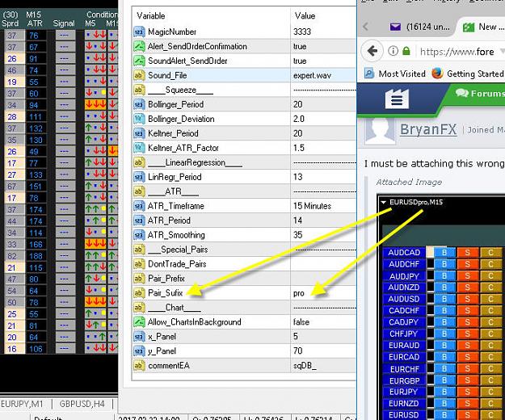The image size is (505, 420).
Task: Click the ATR_Timeframe icon
Action: (x=139, y=206)
